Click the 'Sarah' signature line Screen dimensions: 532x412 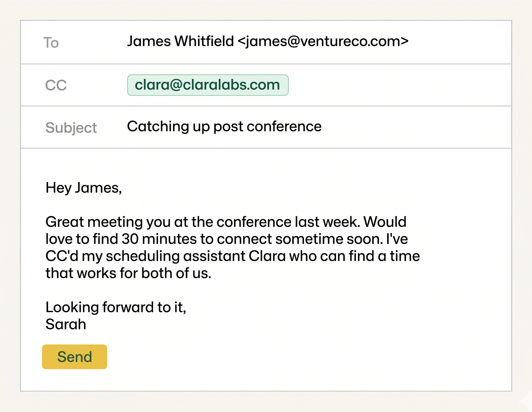tap(66, 324)
